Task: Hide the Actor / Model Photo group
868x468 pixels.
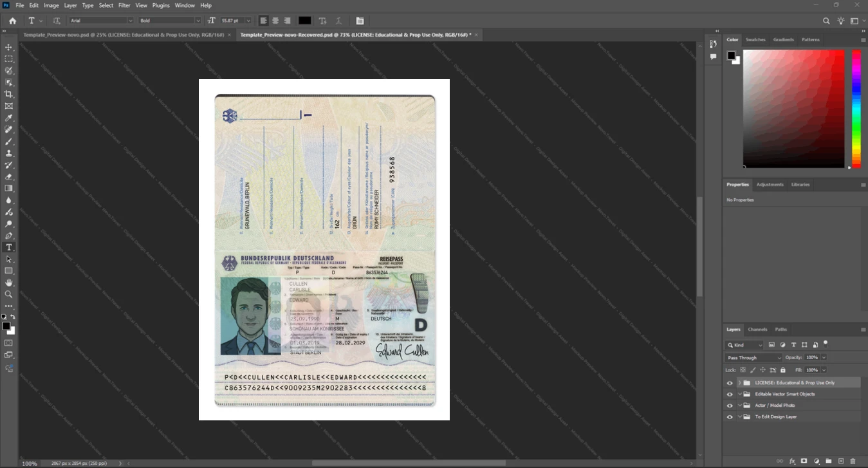Action: coord(730,406)
